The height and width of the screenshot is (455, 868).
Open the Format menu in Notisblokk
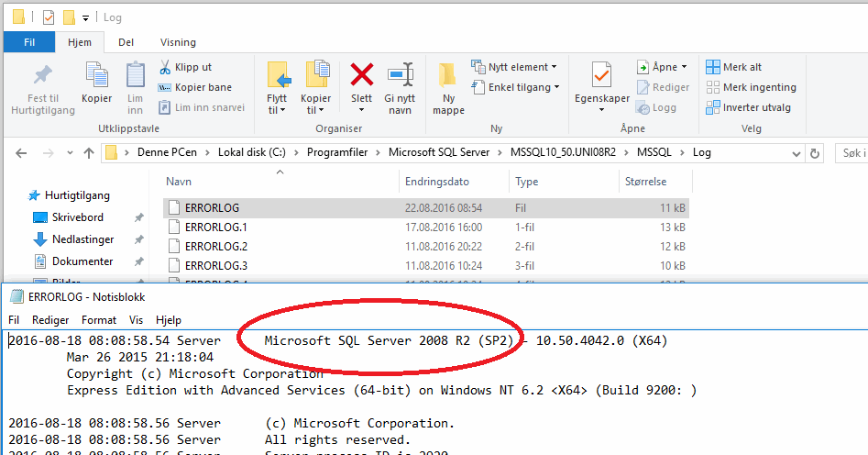[x=98, y=320]
